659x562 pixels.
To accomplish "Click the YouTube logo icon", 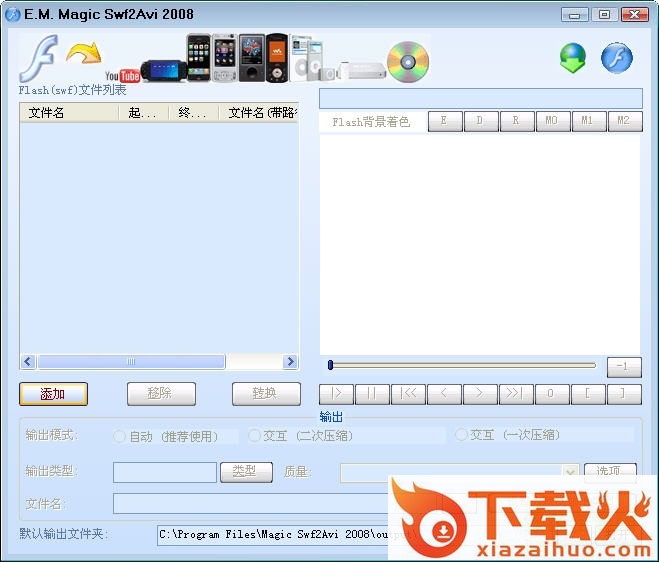I will click(122, 76).
